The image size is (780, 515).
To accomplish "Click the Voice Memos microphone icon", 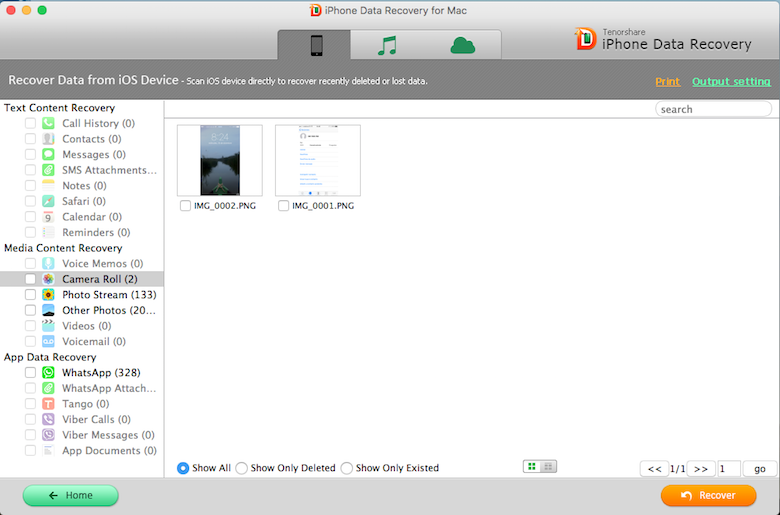I will 48,263.
